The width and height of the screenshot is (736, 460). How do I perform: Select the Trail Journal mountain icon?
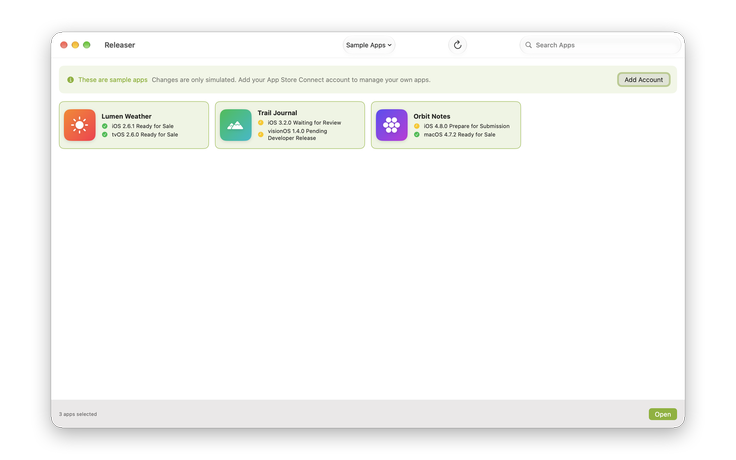click(236, 125)
